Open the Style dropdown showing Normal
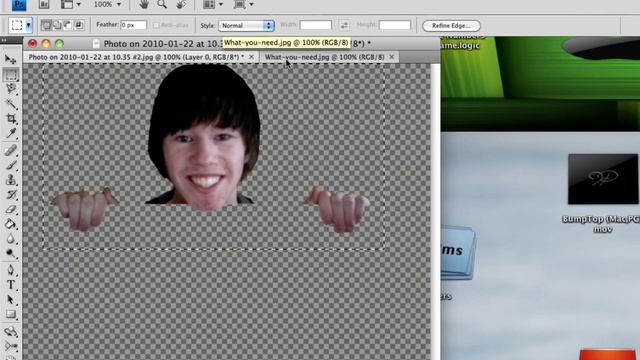 pyautogui.click(x=246, y=25)
